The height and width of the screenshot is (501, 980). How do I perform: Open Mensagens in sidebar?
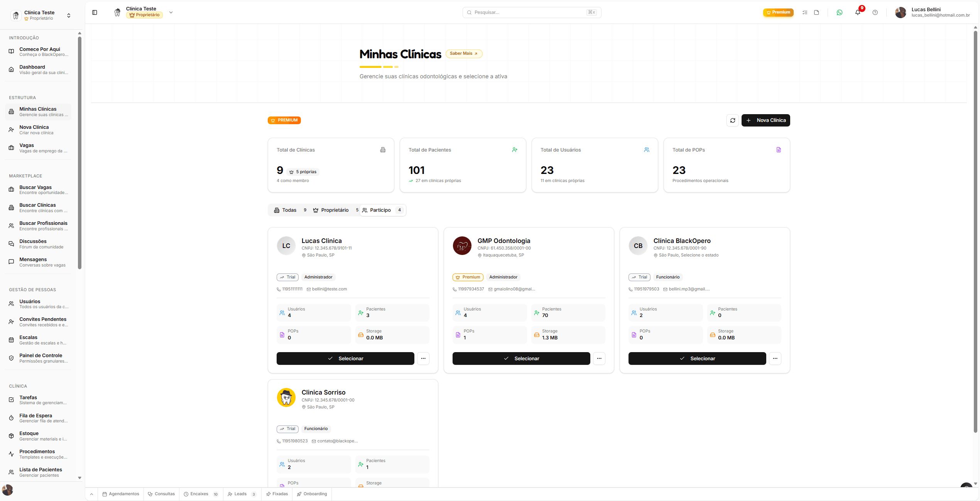coord(39,262)
